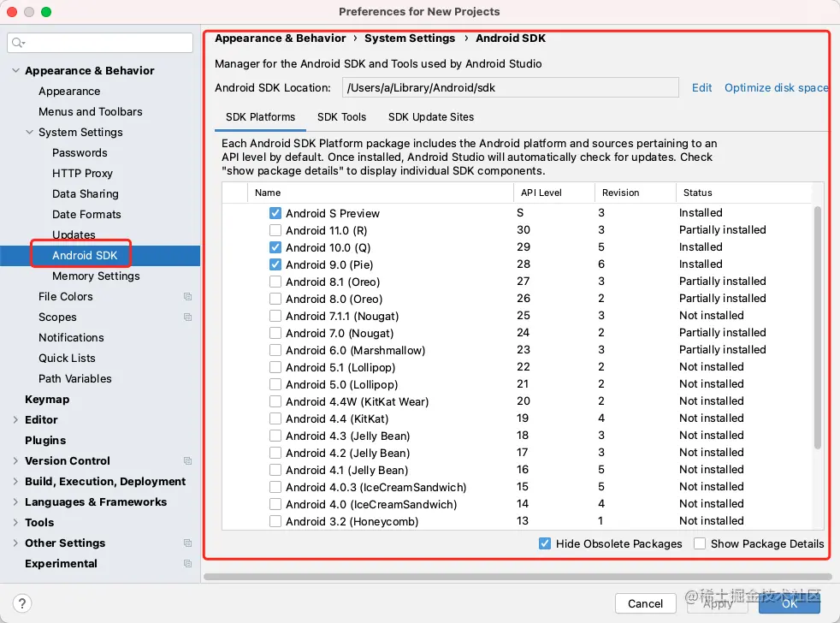Open the Passwords settings page

point(80,153)
